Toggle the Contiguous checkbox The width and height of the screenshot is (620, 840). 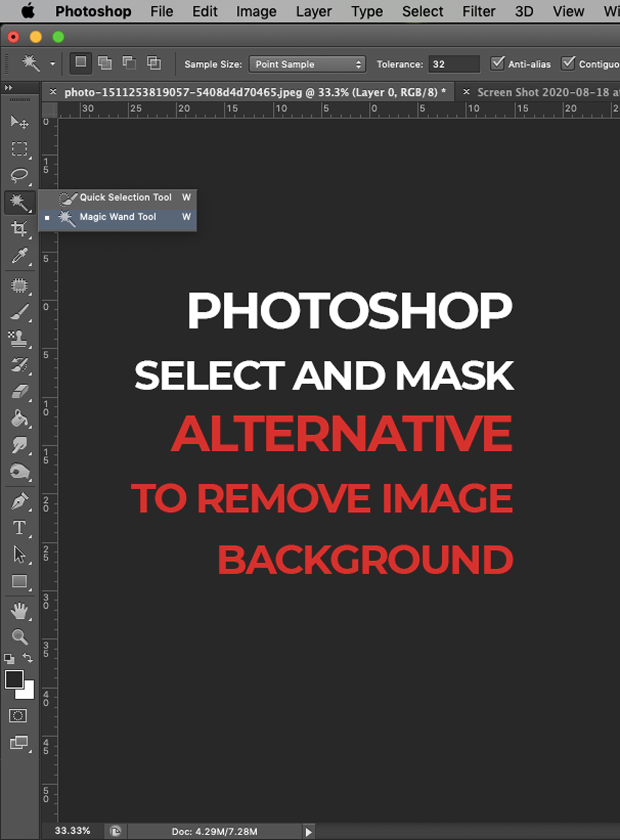[568, 63]
